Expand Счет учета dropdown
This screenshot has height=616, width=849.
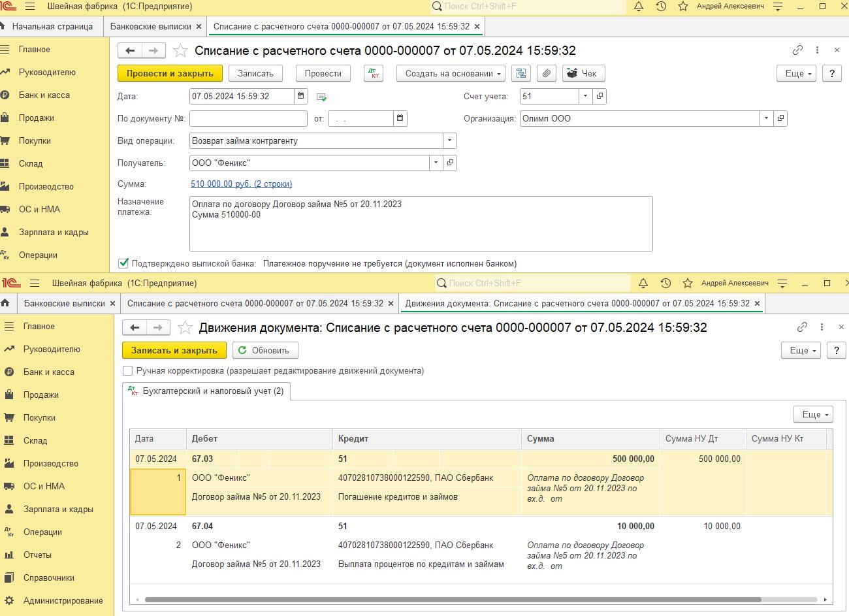pos(585,96)
